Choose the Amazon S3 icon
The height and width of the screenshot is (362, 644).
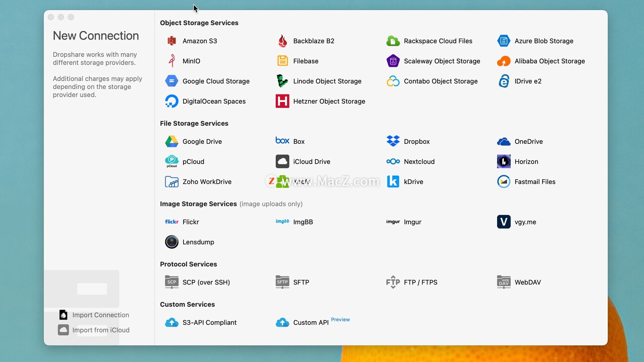[x=172, y=41]
